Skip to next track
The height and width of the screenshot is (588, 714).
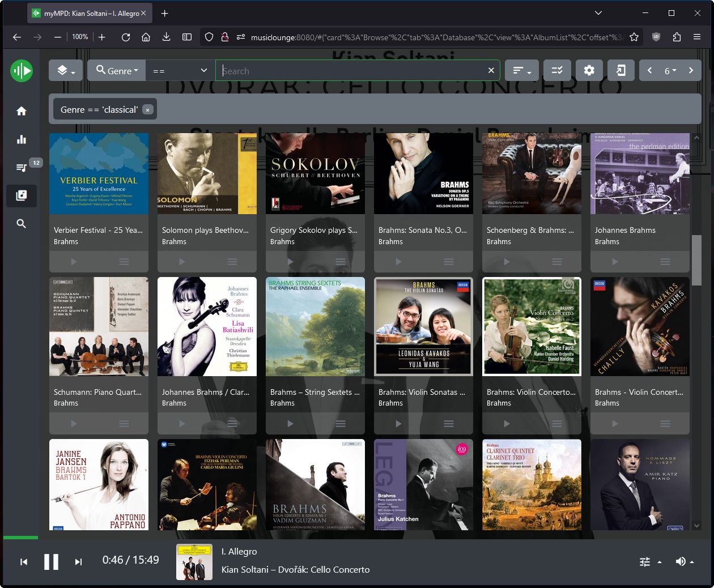78,562
